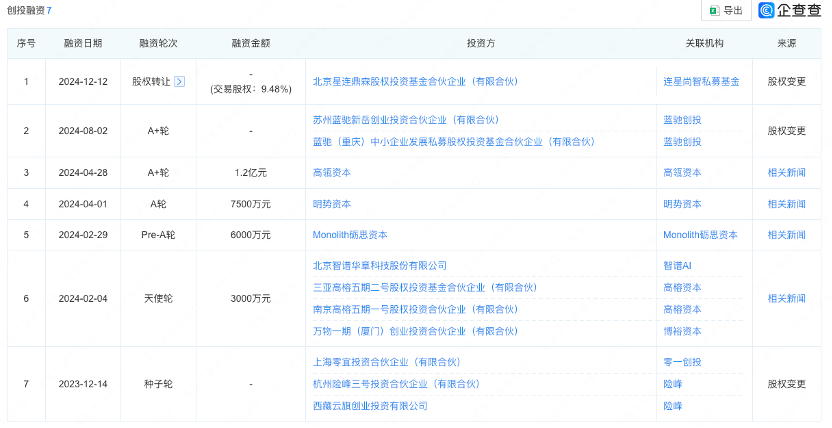Open 智谱AI institution link

pos(680,266)
